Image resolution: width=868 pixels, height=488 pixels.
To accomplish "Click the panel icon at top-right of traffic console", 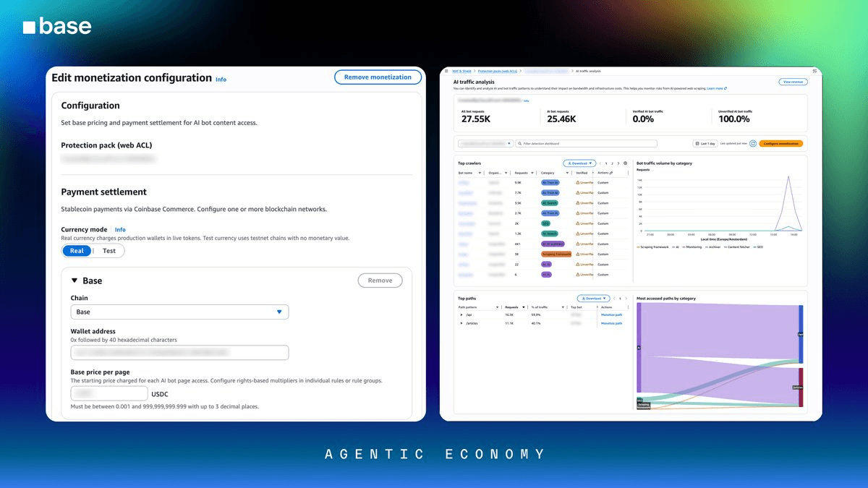I will pyautogui.click(x=814, y=71).
